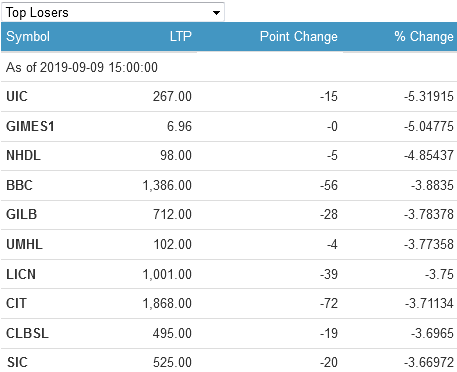Click the As of 2019-09-09 timestamp row
457x372 pixels.
228,67
